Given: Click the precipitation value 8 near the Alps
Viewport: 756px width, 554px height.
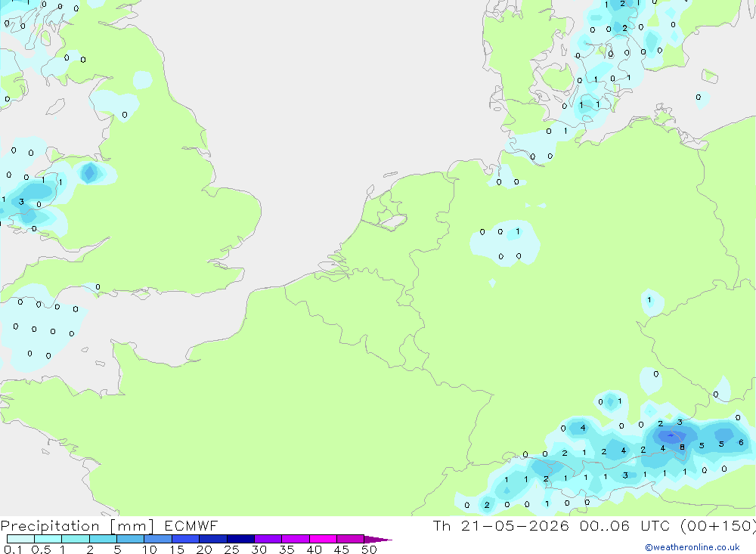Looking at the screenshot, I should coord(682,447).
